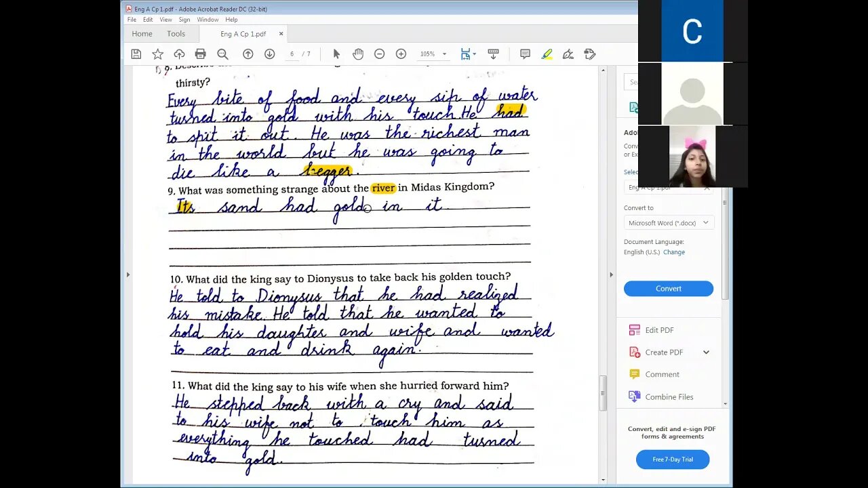The image size is (868, 488).
Task: Close the Eng A Cp 1.pdf tab
Action: [281, 34]
